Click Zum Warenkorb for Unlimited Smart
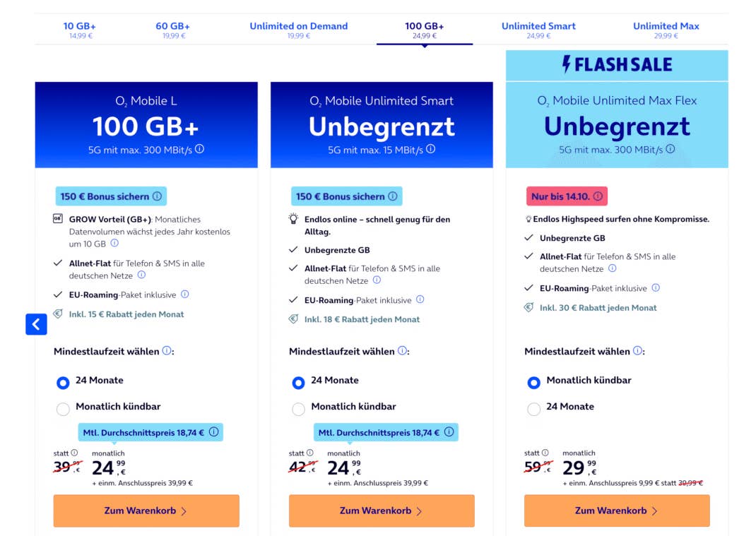This screenshot has width=756, height=536. 382,511
